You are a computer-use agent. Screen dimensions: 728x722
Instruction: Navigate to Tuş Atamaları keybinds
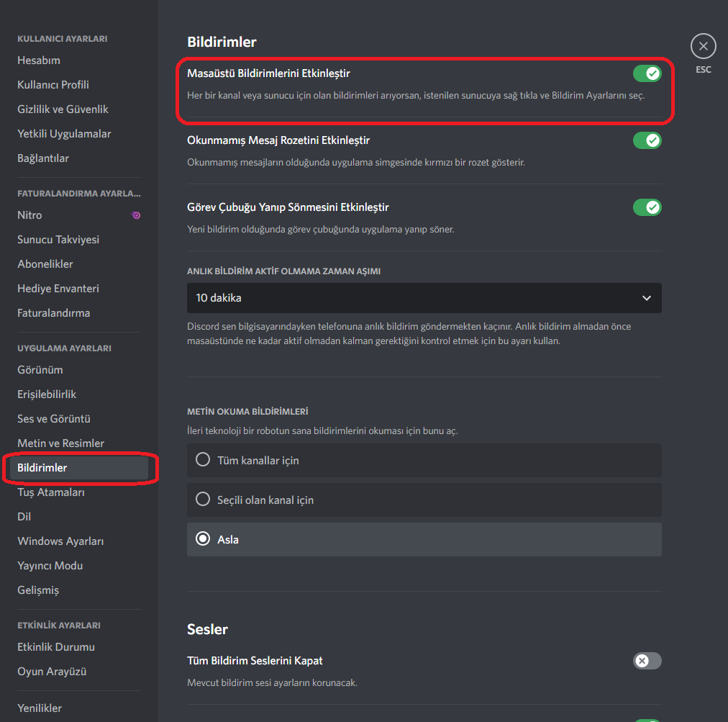coord(51,492)
